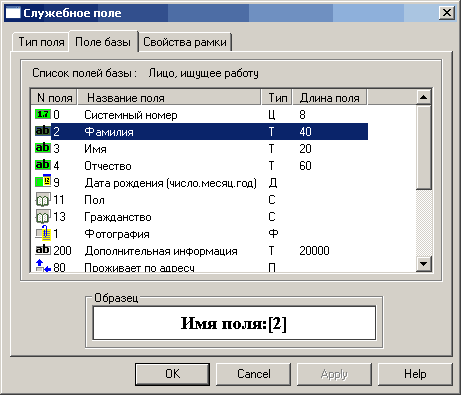Click field number 13 in the list
Viewport: 461px width, 395px height.
click(x=59, y=217)
